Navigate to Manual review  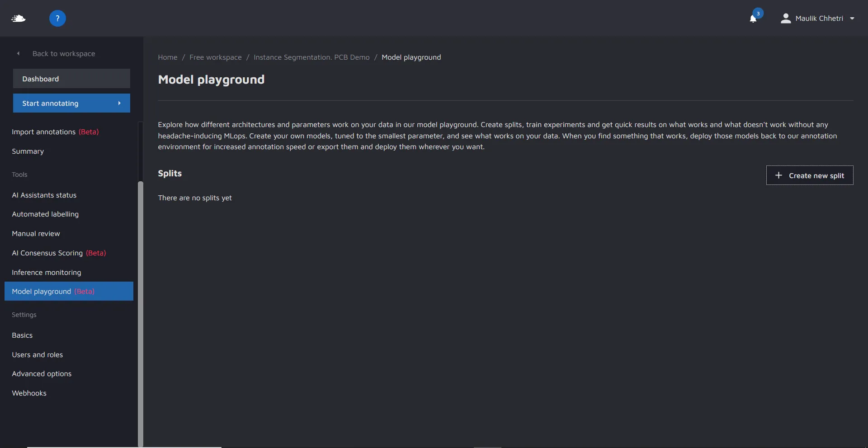[x=36, y=234]
